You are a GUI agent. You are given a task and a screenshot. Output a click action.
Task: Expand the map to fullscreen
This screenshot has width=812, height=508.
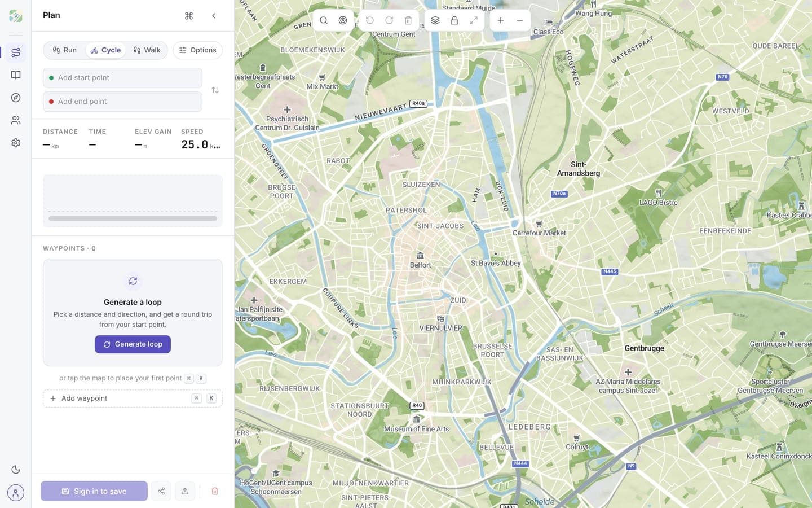tap(474, 20)
